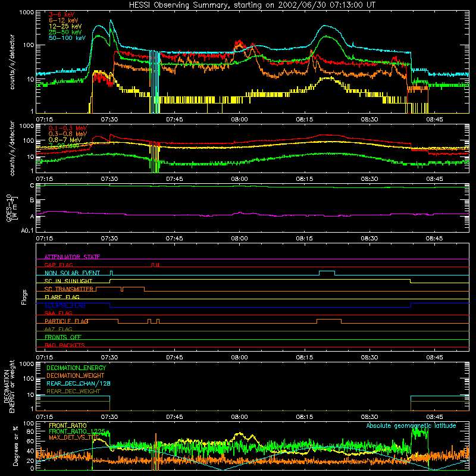476x476 pixels.
Task: Select the vertical Flags axis title
Action: click(24, 297)
